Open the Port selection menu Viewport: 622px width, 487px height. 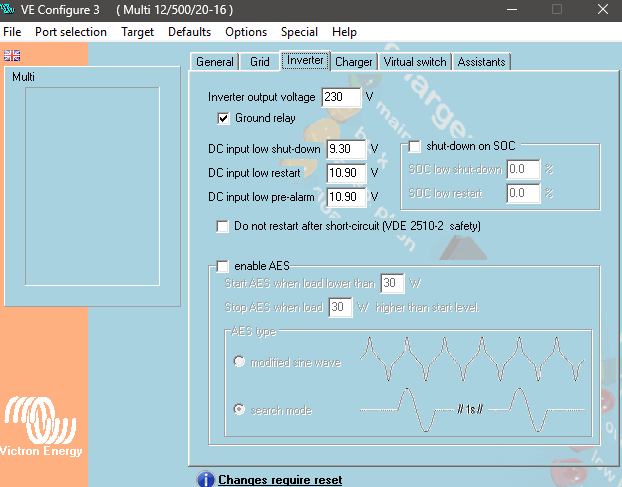tap(71, 32)
